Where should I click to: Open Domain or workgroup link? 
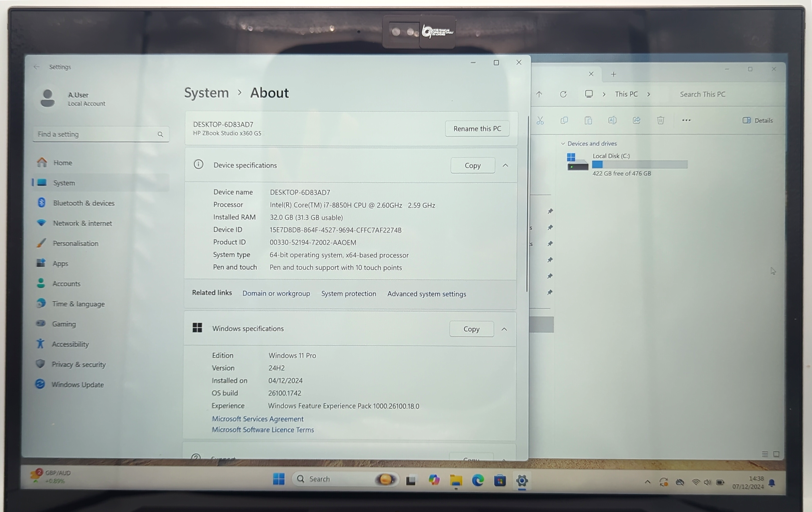pos(276,293)
